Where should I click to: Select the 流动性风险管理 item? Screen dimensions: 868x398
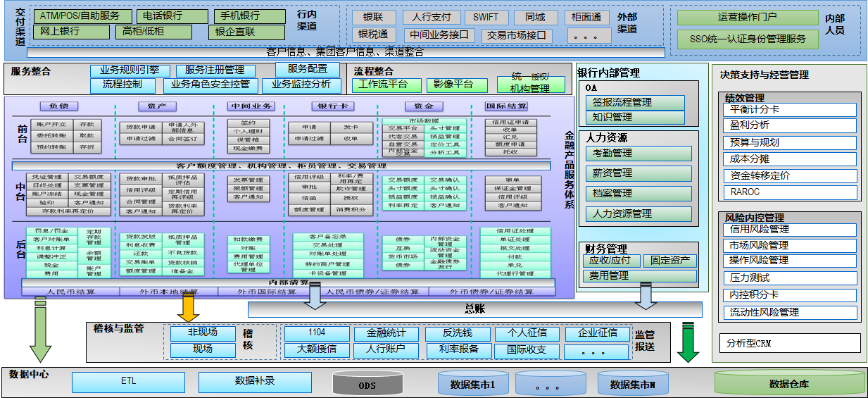790,313
